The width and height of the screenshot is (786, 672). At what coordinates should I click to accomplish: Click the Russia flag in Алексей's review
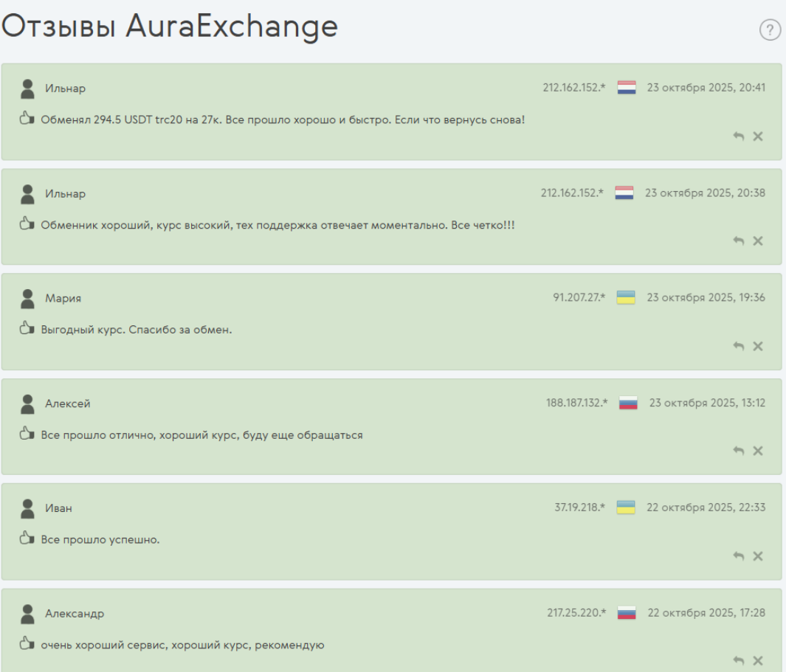point(628,403)
